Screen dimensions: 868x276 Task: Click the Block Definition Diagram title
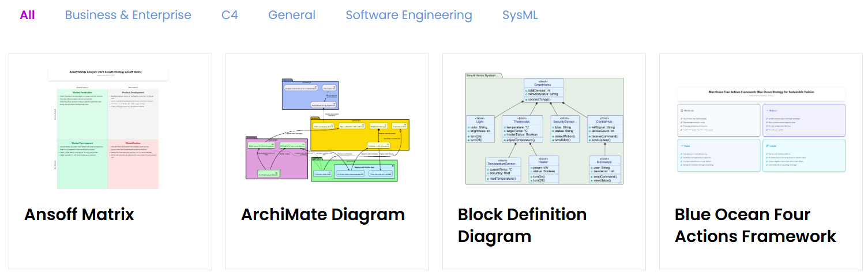[x=522, y=225]
